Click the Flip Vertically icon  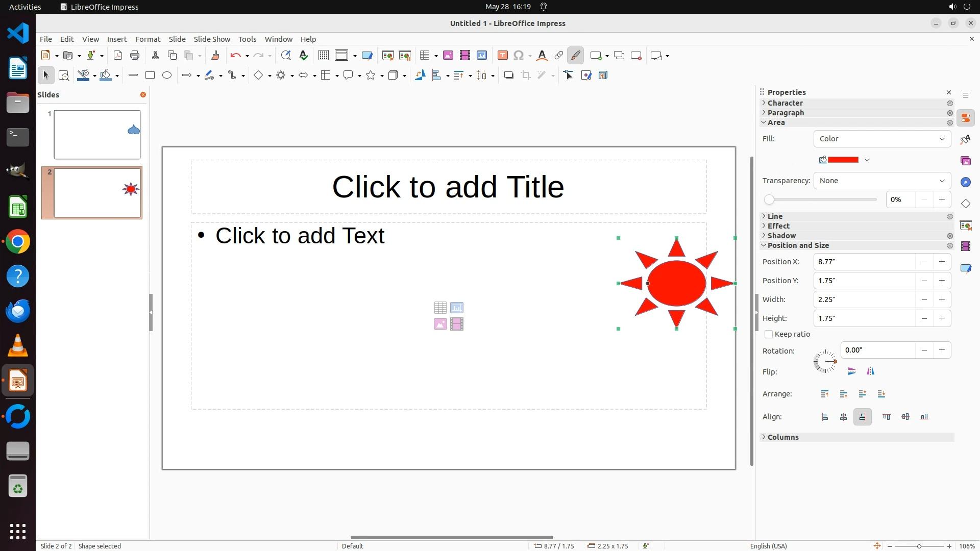coord(851,371)
